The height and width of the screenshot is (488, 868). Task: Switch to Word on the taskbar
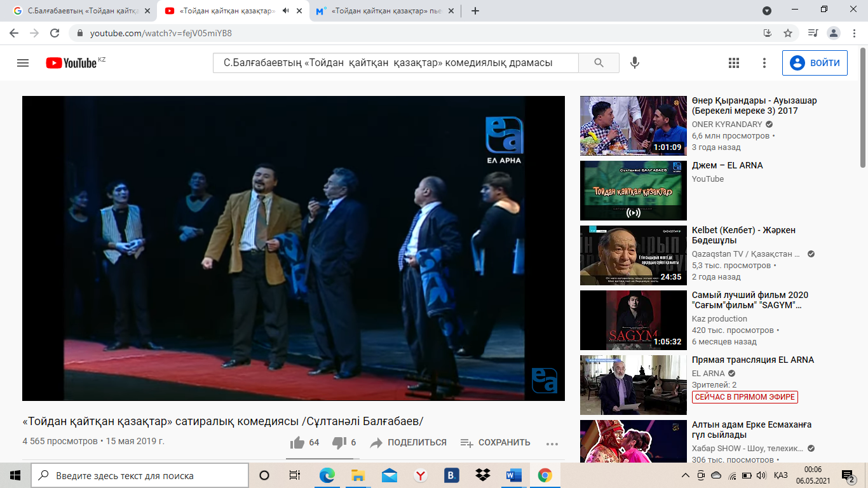click(x=513, y=475)
